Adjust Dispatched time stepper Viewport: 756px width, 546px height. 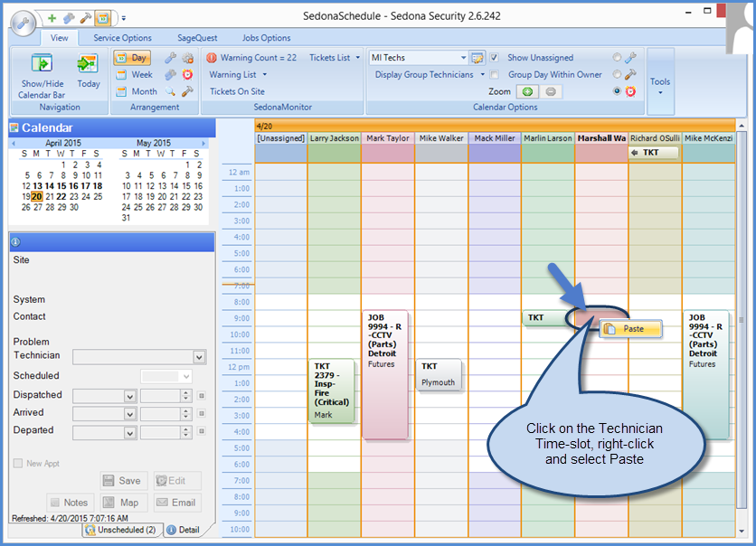(x=186, y=396)
